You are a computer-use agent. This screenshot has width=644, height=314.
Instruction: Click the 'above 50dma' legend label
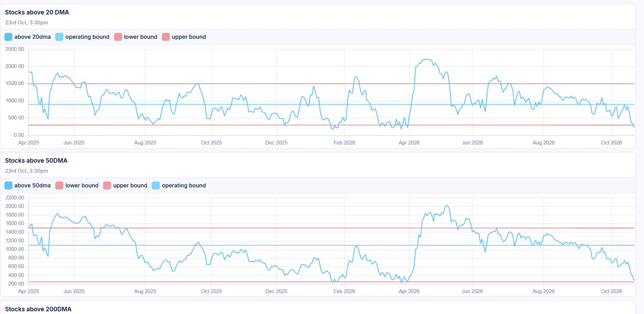tap(33, 185)
